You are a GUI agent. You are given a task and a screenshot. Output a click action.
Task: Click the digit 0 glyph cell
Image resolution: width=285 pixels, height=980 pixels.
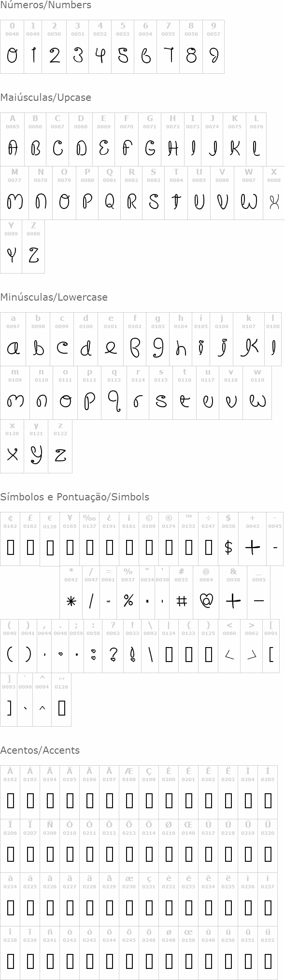(x=12, y=47)
